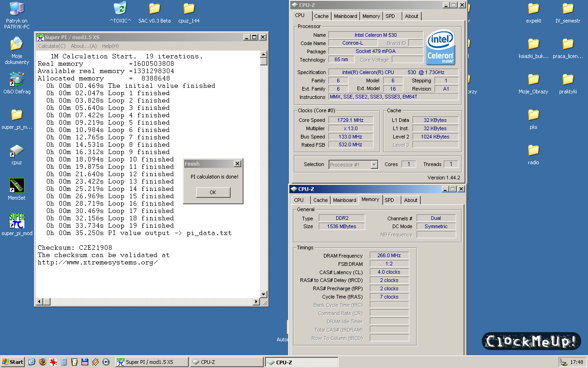The image size is (588, 368).
Task: Click the Super PI title bar icon
Action: coord(40,37)
